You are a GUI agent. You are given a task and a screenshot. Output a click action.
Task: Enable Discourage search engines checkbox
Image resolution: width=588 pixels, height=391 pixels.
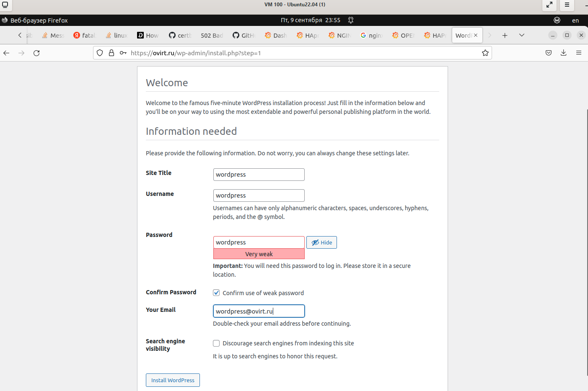(216, 343)
